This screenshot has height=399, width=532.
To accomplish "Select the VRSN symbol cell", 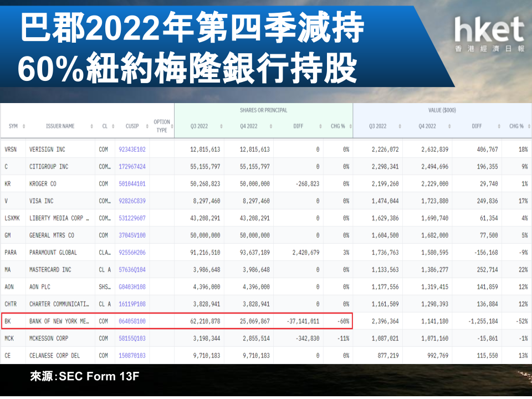I will [x=11, y=150].
